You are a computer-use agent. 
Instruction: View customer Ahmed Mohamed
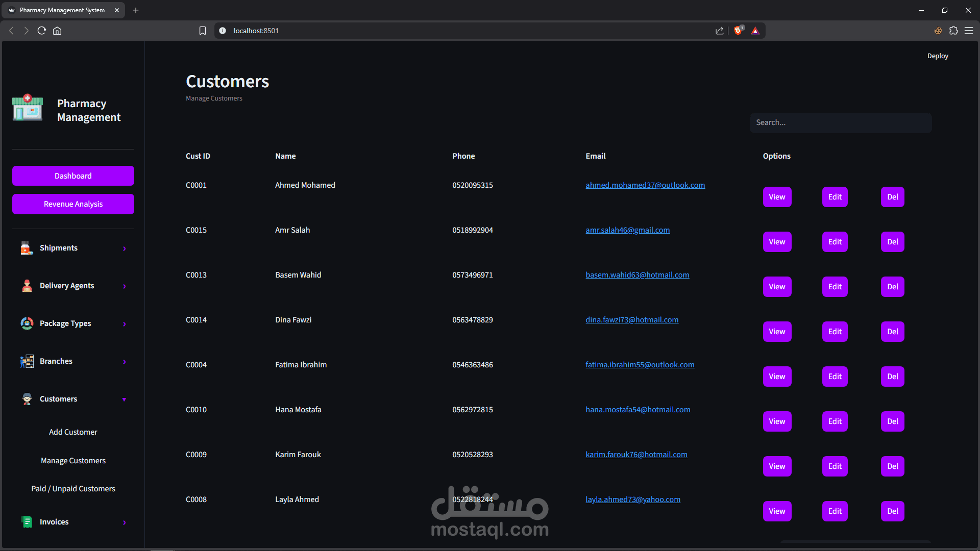777,197
